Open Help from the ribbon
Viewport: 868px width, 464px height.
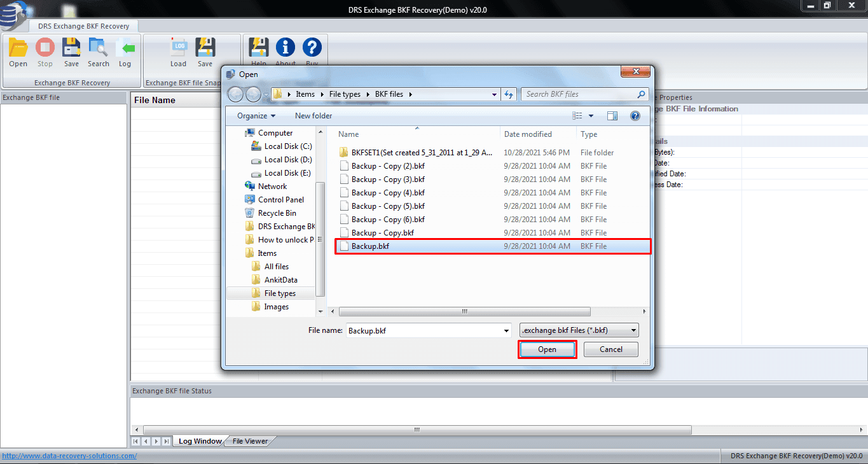[258, 50]
